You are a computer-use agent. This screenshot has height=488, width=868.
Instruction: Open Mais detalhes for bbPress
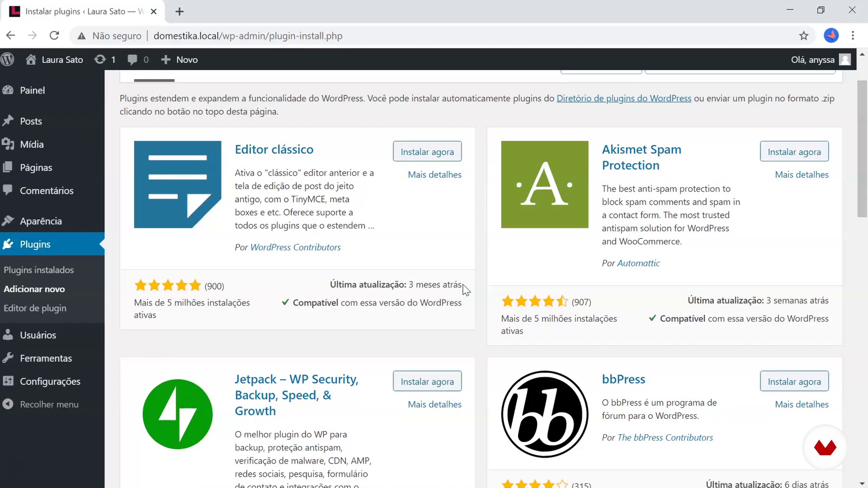(802, 404)
